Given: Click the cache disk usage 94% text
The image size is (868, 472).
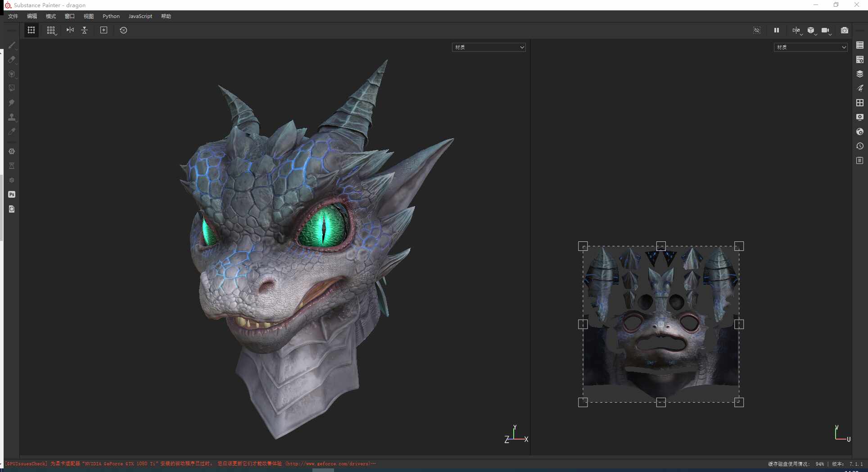Looking at the screenshot, I should coord(796,464).
